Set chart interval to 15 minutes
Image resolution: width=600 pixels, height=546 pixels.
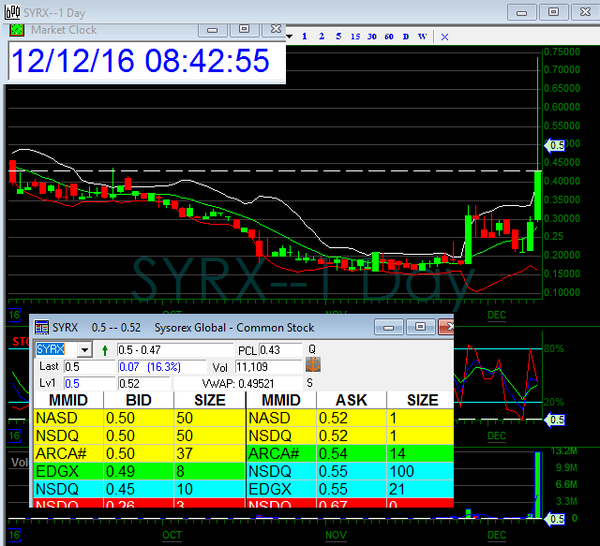(x=356, y=36)
